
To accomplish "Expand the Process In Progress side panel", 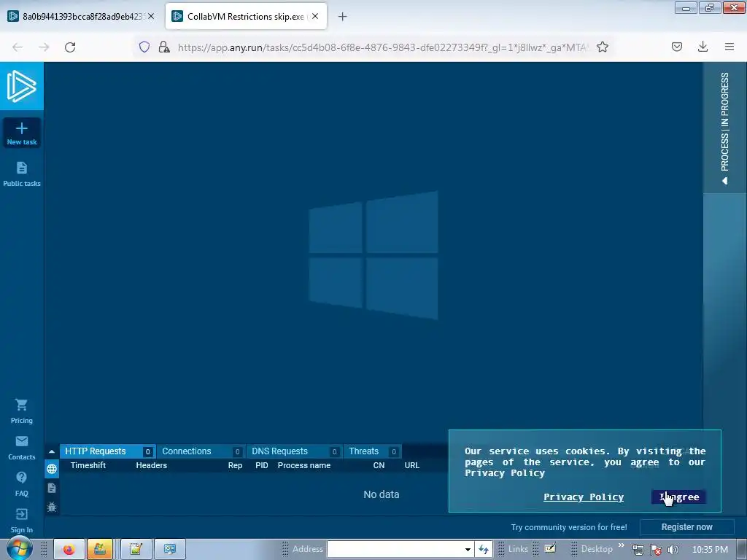I will click(x=724, y=128).
